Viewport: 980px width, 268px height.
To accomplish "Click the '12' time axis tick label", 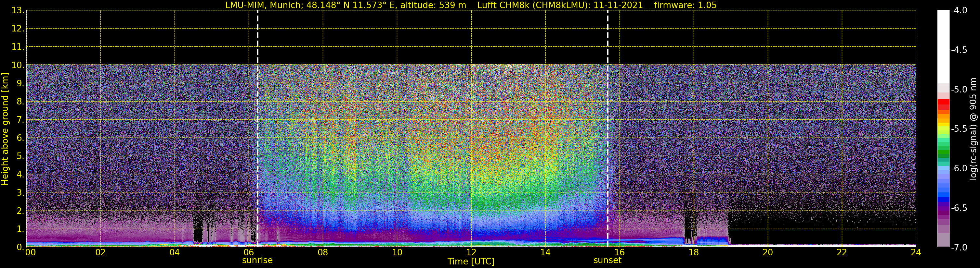I will click(x=471, y=252).
